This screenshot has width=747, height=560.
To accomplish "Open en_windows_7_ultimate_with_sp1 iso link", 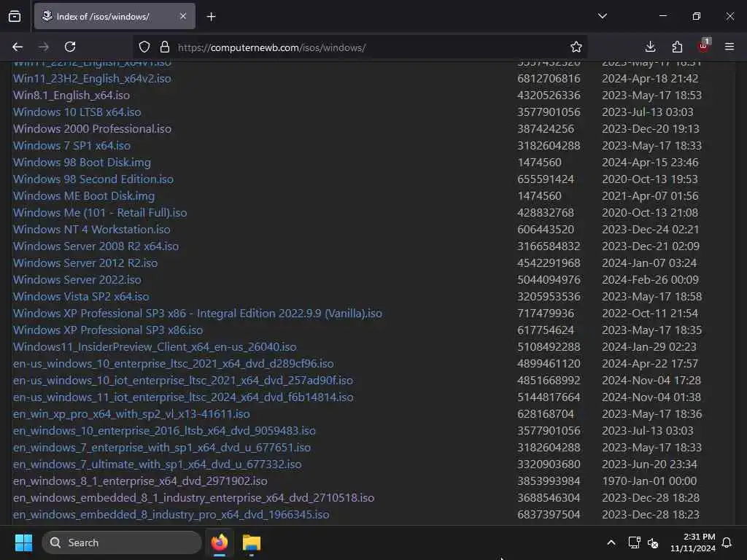I will tap(158, 464).
